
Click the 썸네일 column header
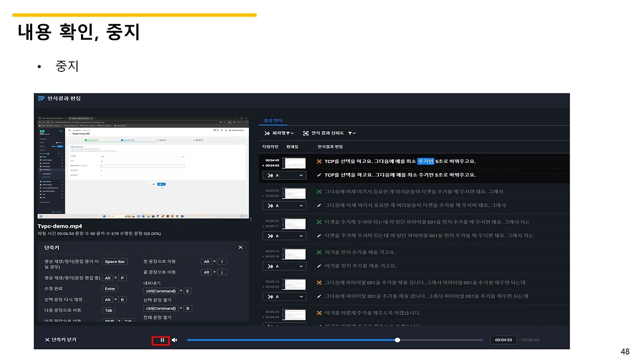pos(292,146)
